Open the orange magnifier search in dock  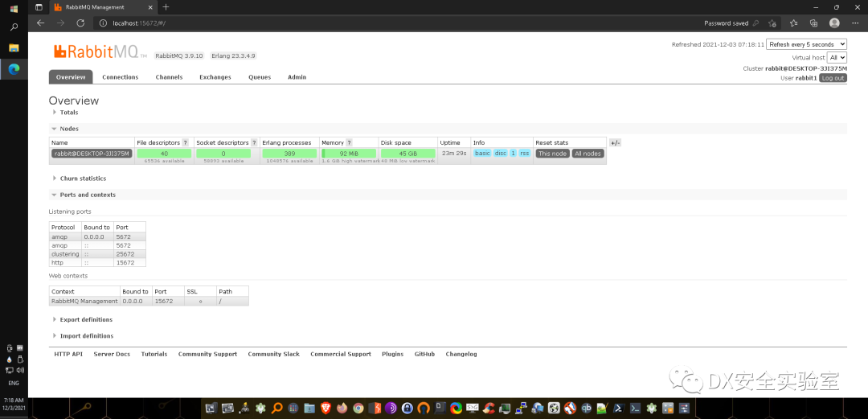pos(276,409)
